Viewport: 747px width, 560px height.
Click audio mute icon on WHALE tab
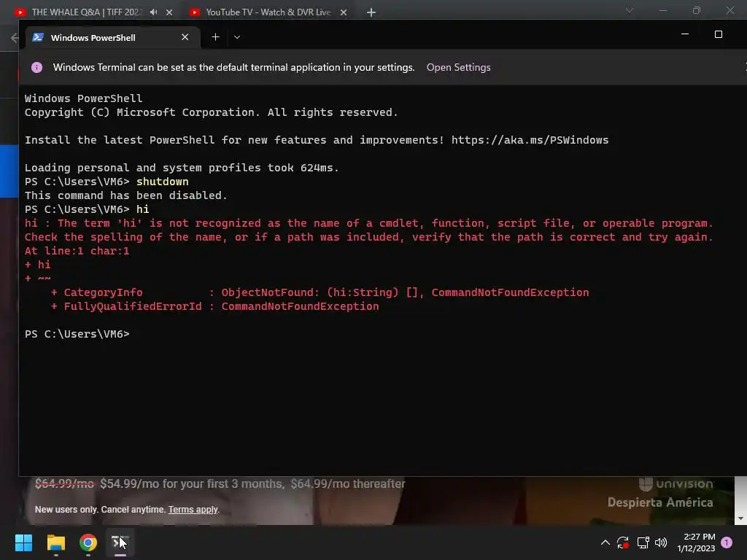(x=153, y=12)
